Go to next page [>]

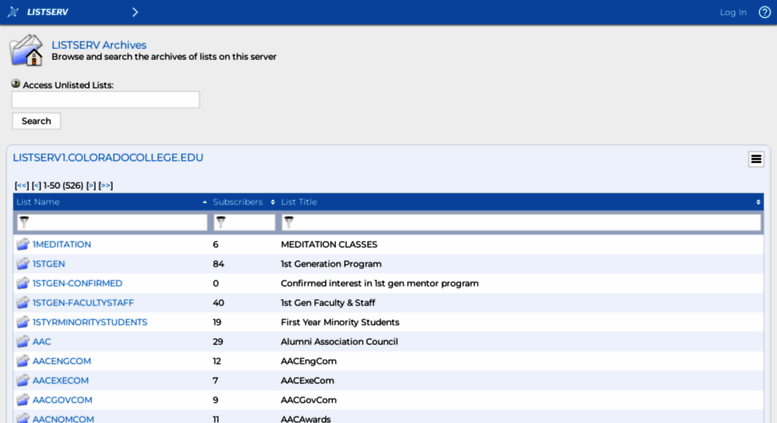(x=91, y=185)
